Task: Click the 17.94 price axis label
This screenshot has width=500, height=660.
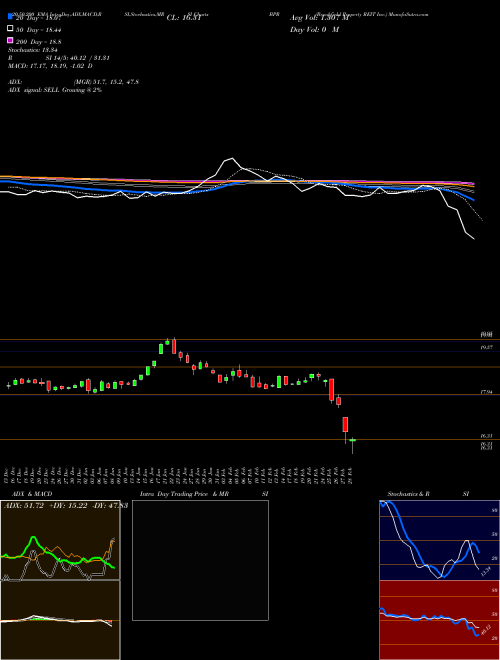Action: click(x=487, y=392)
